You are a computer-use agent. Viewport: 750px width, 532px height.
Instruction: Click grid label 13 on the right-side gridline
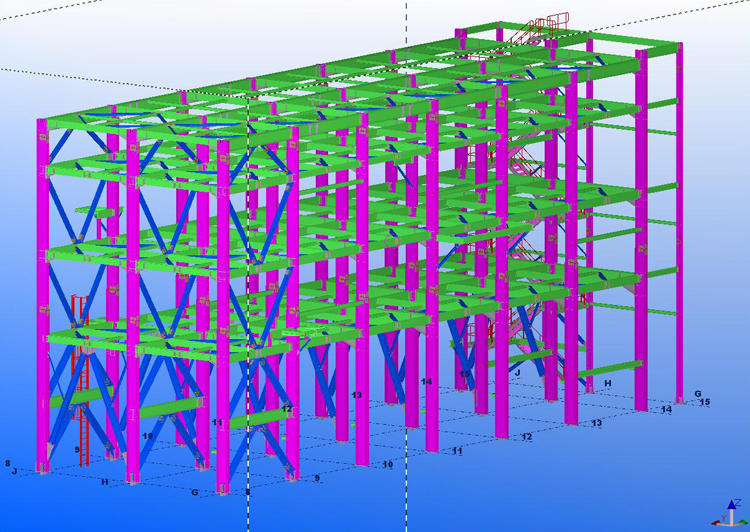[596, 424]
